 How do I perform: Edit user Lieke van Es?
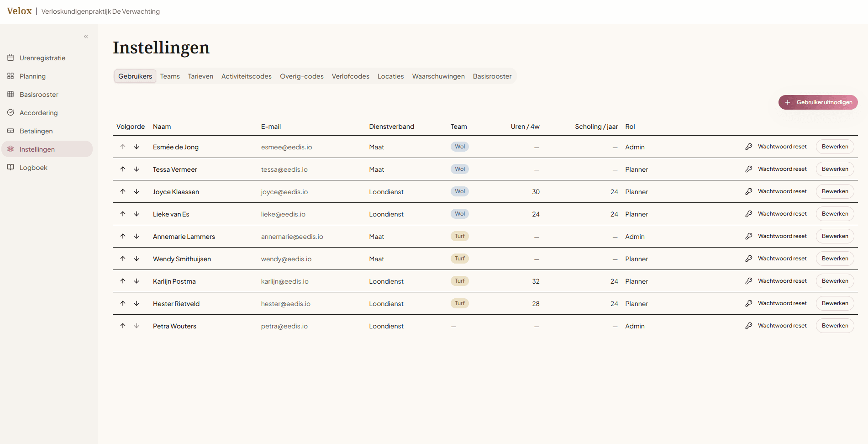click(x=835, y=214)
